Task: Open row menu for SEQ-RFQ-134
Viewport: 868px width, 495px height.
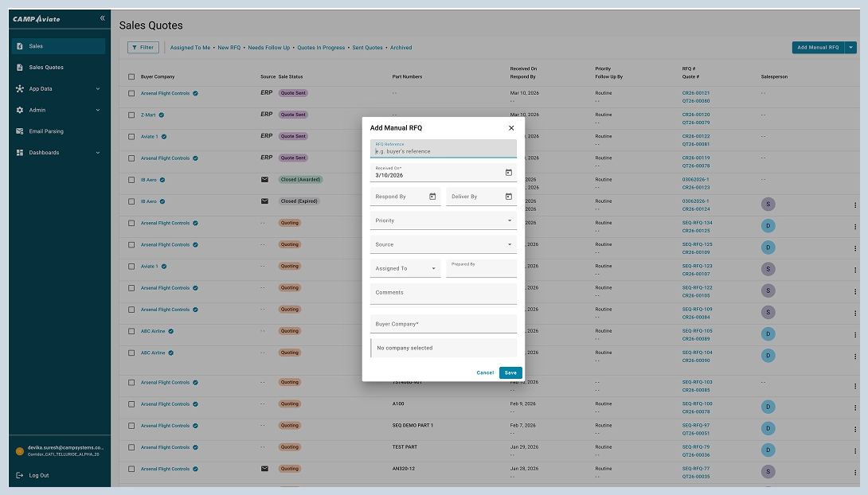Action: click(855, 227)
